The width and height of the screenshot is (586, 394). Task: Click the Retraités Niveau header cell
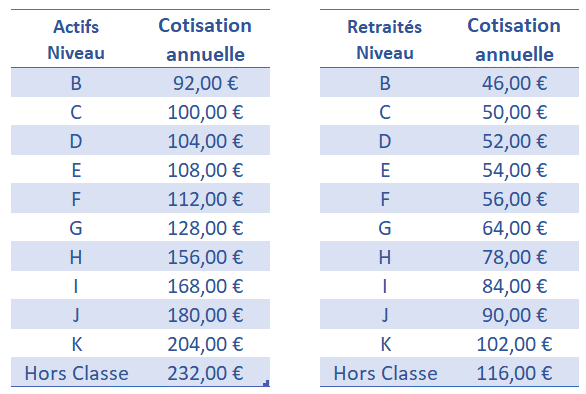(385, 40)
